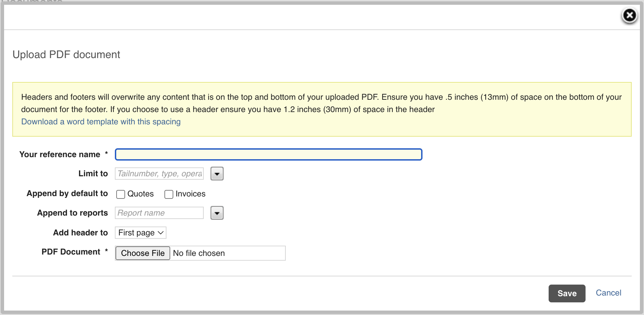
Task: Check the Invoices checkbox
Action: pyautogui.click(x=169, y=194)
